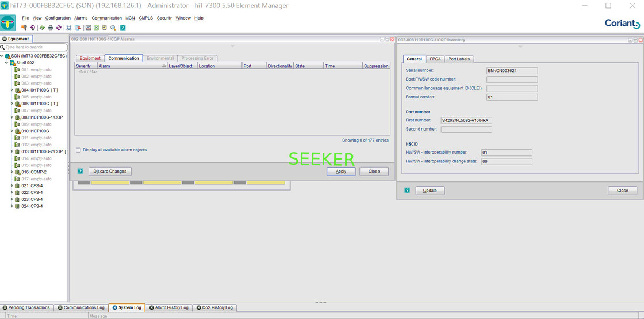This screenshot has height=319, width=644.
Task: Click the Apply button in Alarms window
Action: tap(341, 172)
